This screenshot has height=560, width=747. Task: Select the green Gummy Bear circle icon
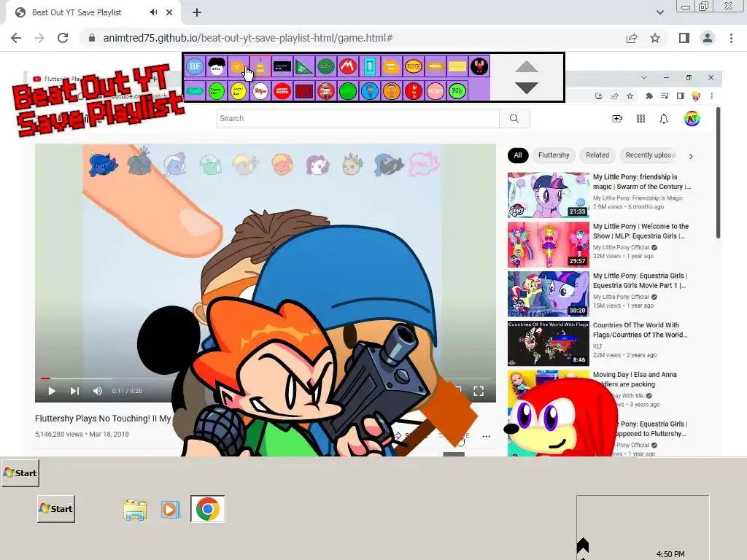tap(216, 90)
